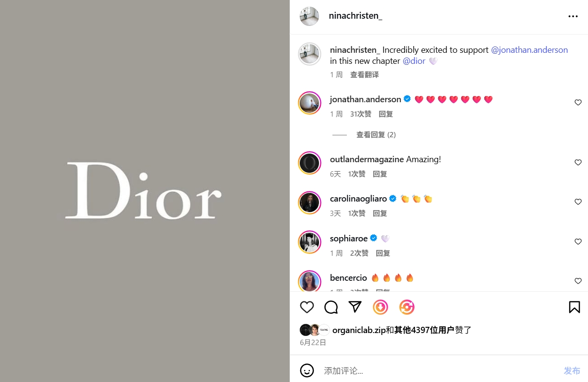Reply to sophiaroe's comment
The height and width of the screenshot is (382, 588).
tap(383, 253)
